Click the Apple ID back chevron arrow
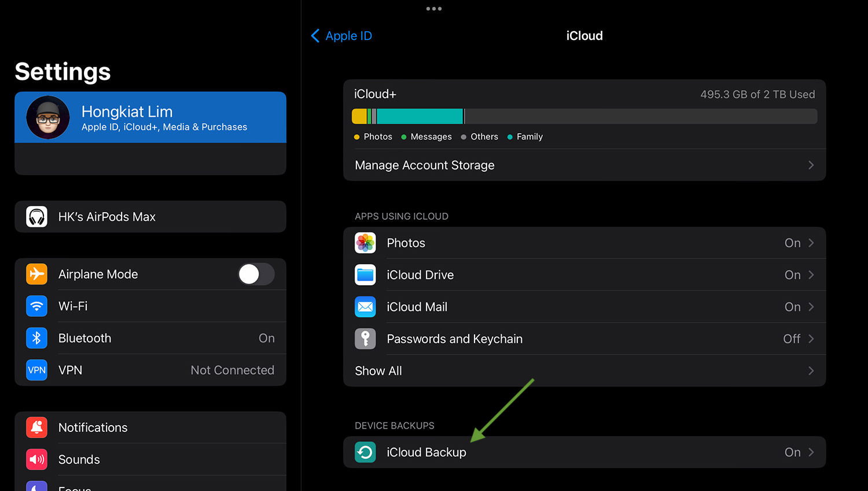Image resolution: width=868 pixels, height=491 pixels. [315, 36]
